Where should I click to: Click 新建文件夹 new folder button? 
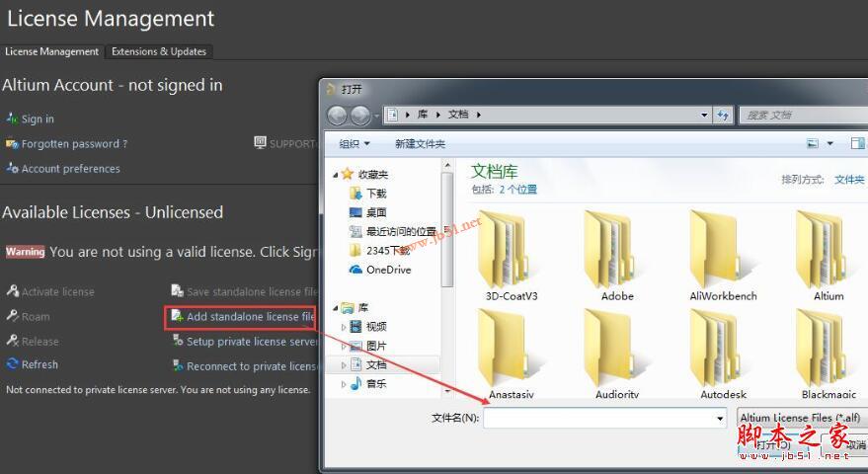click(x=420, y=144)
